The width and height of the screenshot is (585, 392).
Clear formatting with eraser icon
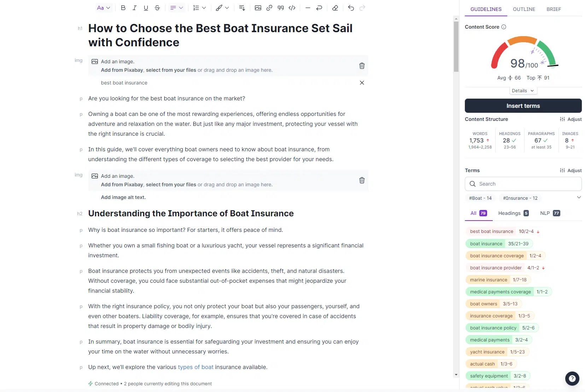(x=335, y=8)
